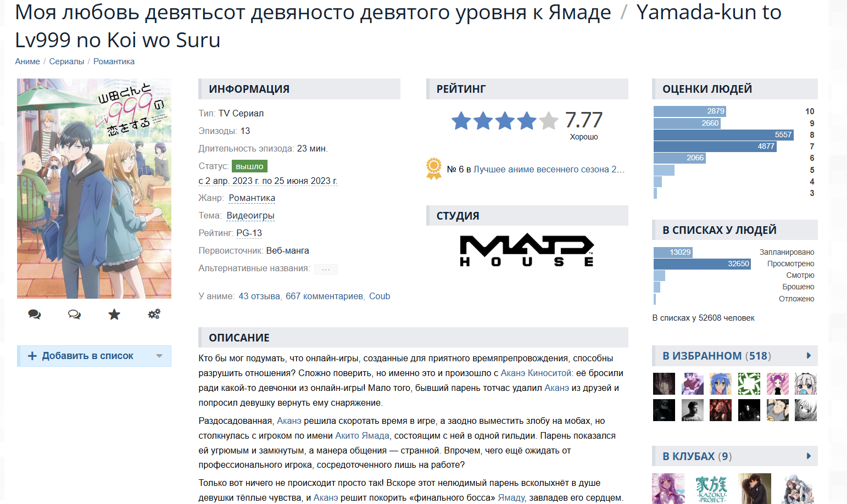The height and width of the screenshot is (504, 847).
Task: Click the '7.77' score value
Action: tap(584, 120)
